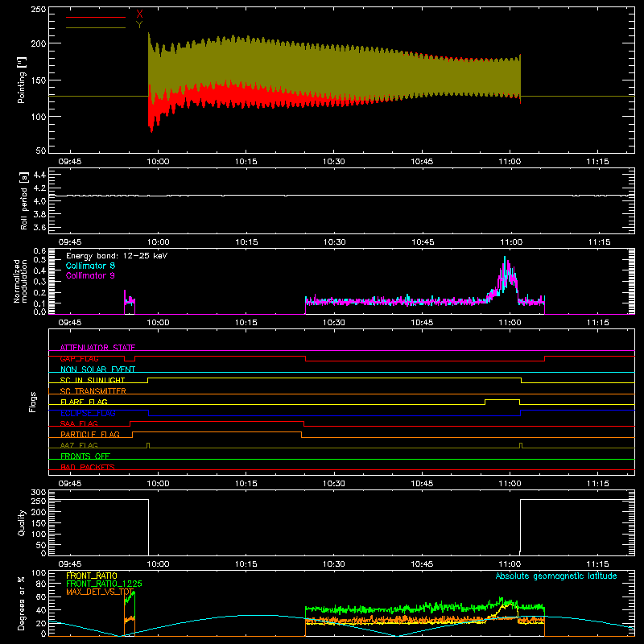Click the 4.4 tick on Roll period axis
The height and width of the screenshot is (644, 644).
click(x=39, y=175)
